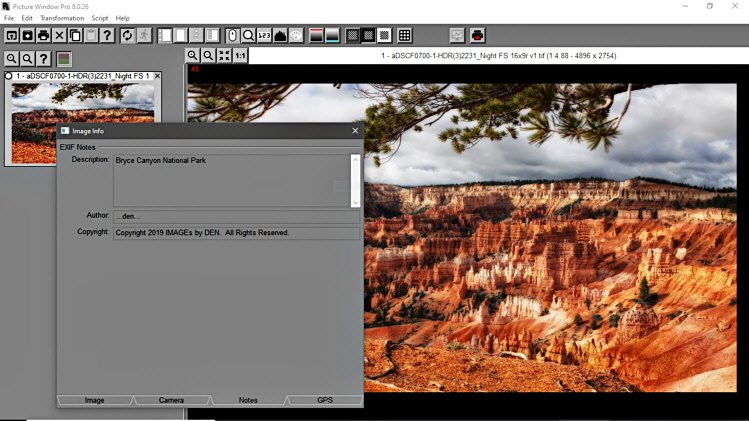Click the Help question mark toolbar icon
The height and width of the screenshot is (421, 749).
pos(107,35)
